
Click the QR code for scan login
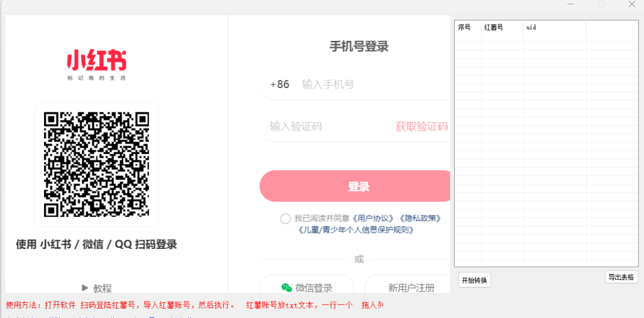click(96, 164)
